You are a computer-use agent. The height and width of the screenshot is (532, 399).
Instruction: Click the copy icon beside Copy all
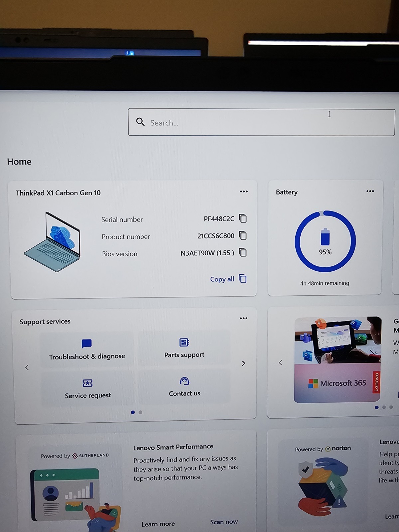pyautogui.click(x=243, y=279)
